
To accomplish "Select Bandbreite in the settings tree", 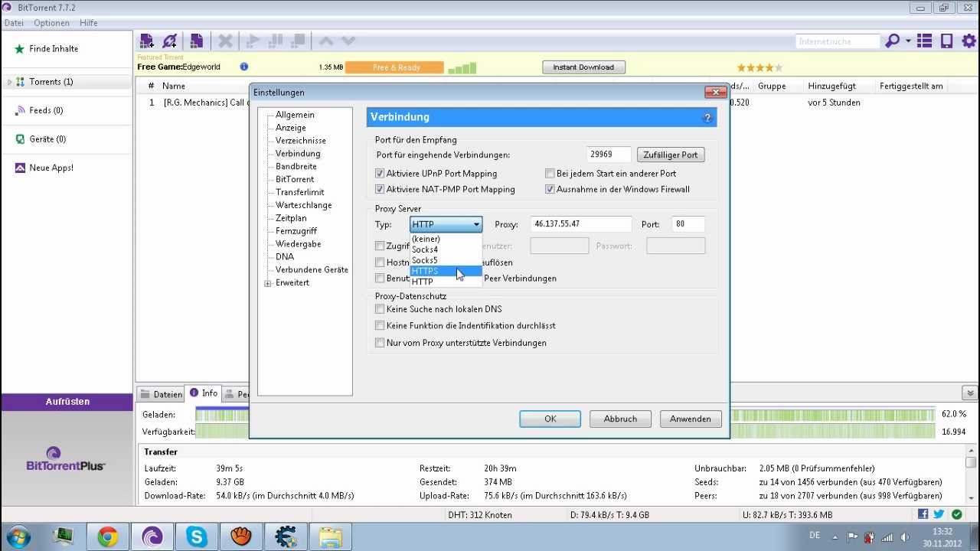I will click(296, 166).
